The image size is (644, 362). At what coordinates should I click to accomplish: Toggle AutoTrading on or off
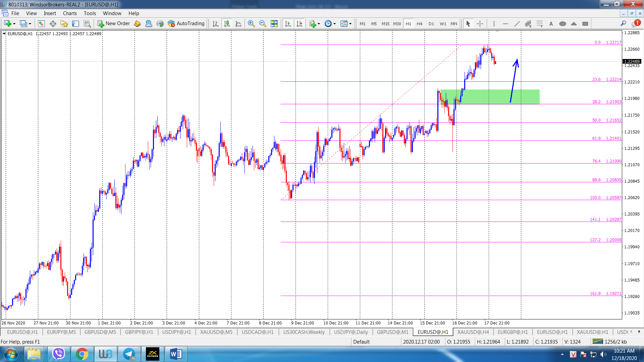pos(186,23)
